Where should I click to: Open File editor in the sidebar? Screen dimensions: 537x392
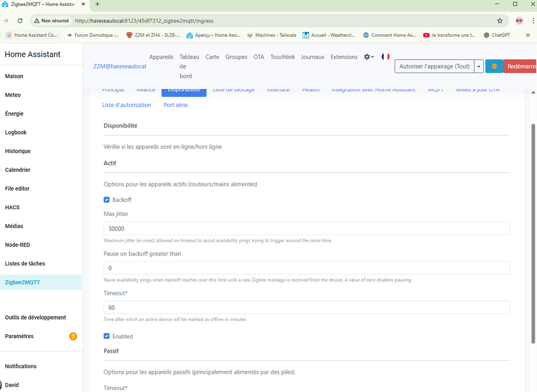17,188
